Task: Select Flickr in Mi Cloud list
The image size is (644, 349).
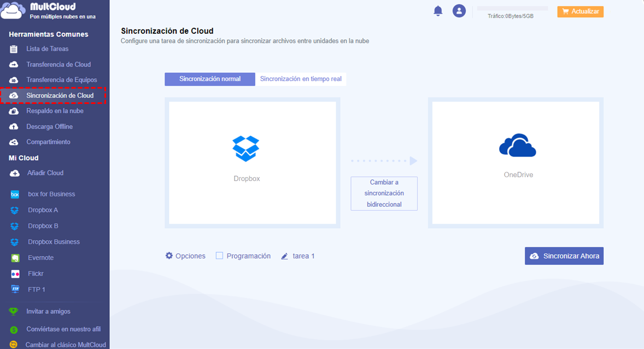Action: coord(36,274)
